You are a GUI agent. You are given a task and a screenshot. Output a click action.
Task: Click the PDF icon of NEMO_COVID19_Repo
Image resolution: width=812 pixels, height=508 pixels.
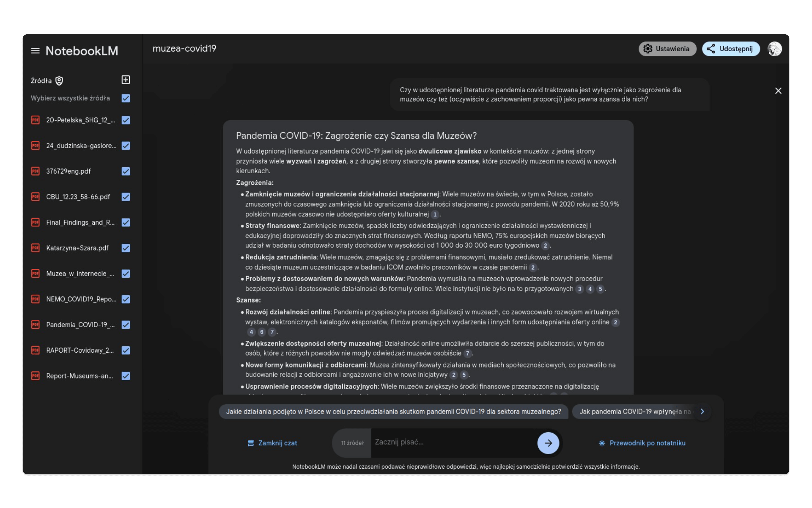pos(36,299)
